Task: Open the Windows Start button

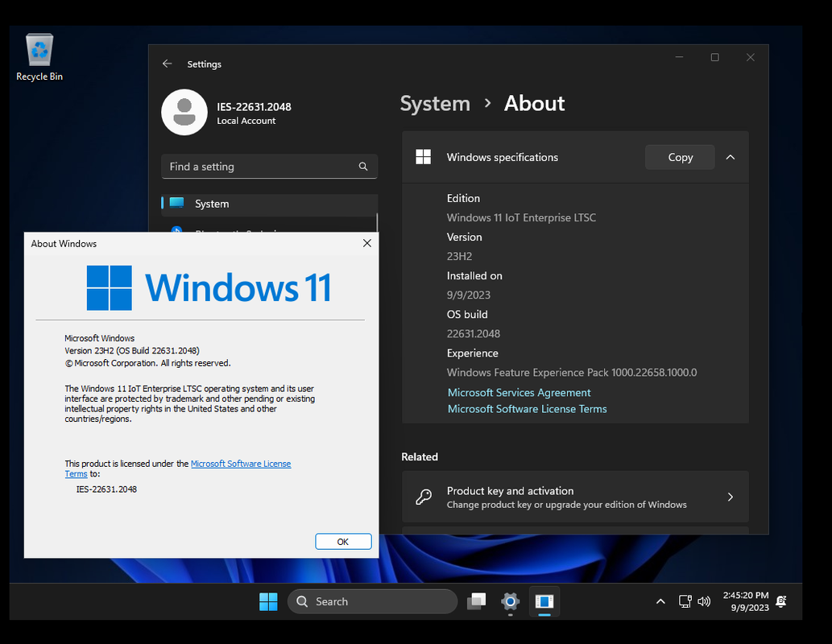Action: pos(268,601)
